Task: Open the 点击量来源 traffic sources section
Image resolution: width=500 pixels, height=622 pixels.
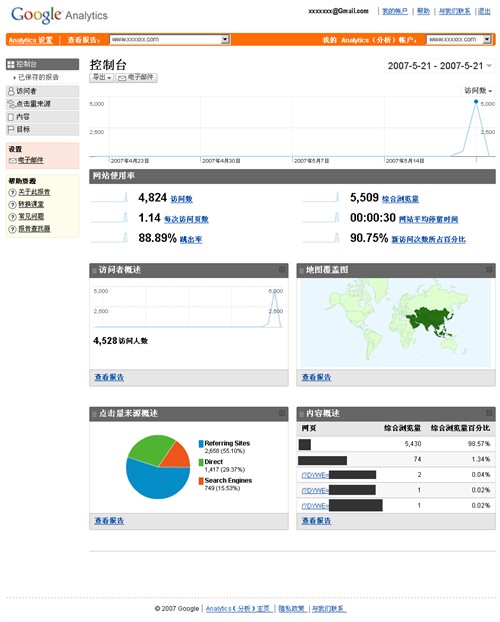Action: [x=42, y=104]
